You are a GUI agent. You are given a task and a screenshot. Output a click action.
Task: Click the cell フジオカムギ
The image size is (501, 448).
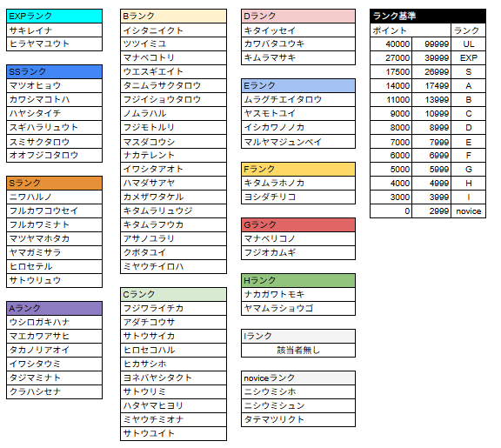(x=298, y=253)
